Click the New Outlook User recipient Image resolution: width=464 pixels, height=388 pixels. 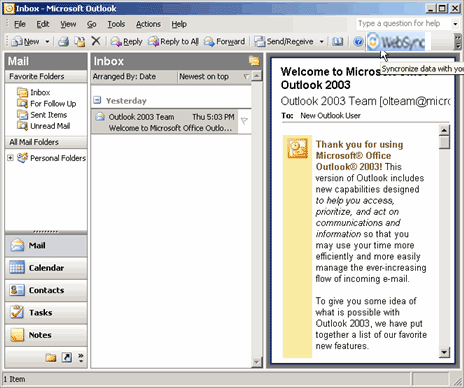(x=330, y=116)
